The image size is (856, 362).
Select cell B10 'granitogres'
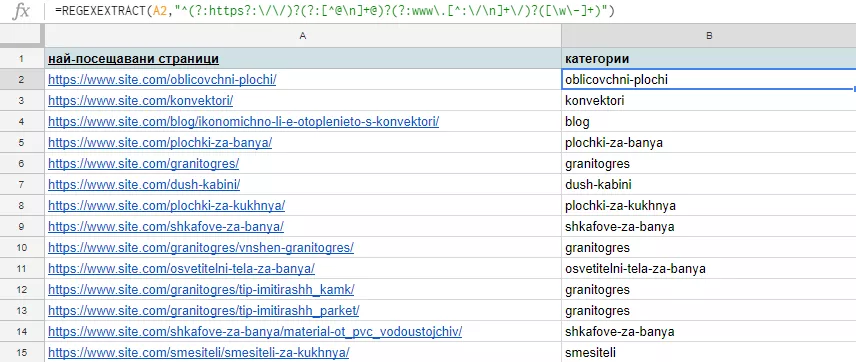[x=709, y=248]
